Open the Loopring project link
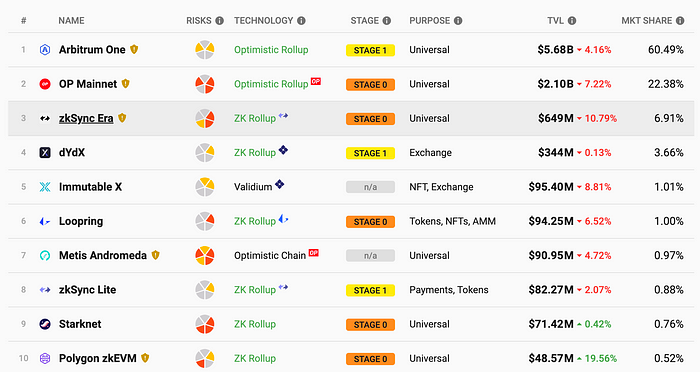 click(x=81, y=221)
